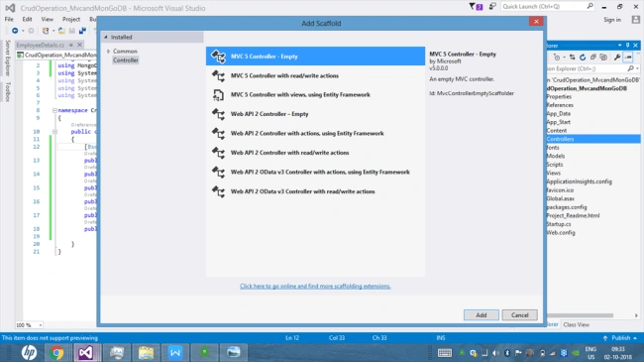Screen dimensions: 644x362
Task: Open the online scaffolding extensions link
Action: click(x=315, y=286)
